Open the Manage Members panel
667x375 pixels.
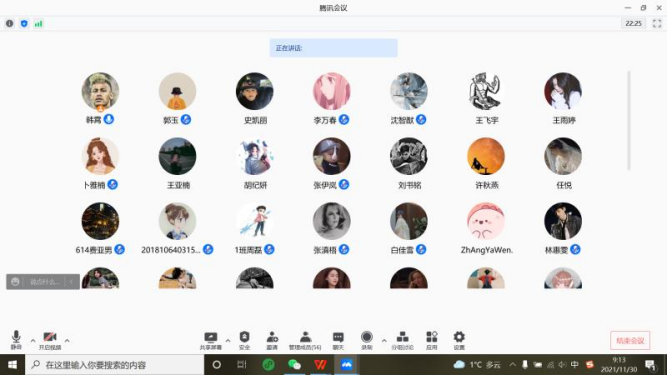(x=305, y=341)
